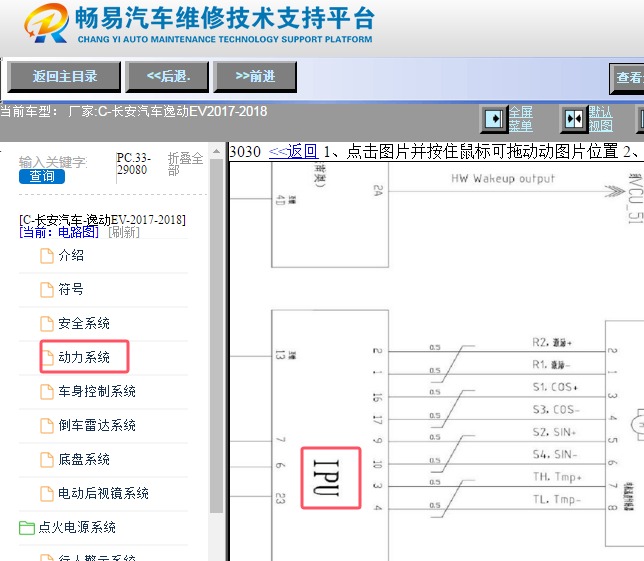Click the 底盘系统 document icon
This screenshot has height=561, width=644.
tap(47, 460)
